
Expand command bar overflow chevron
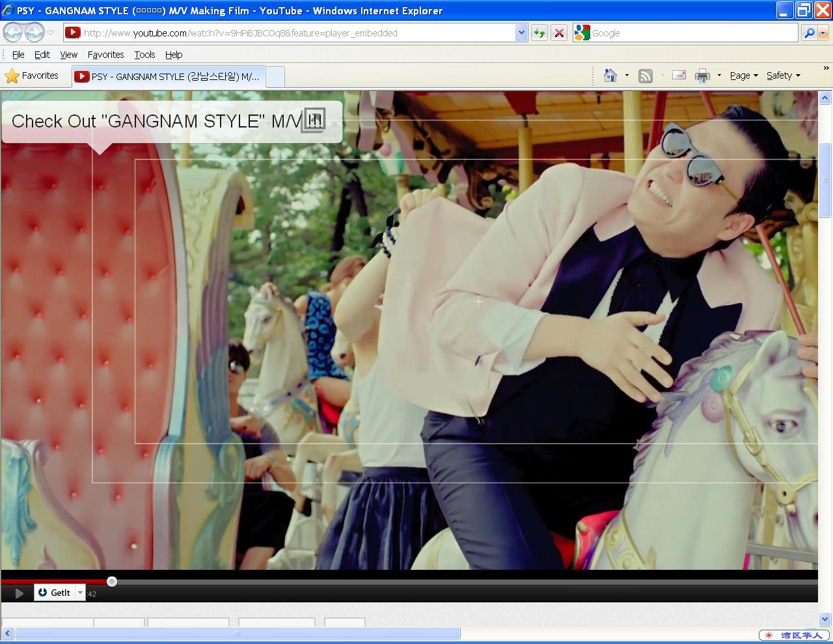[826, 68]
